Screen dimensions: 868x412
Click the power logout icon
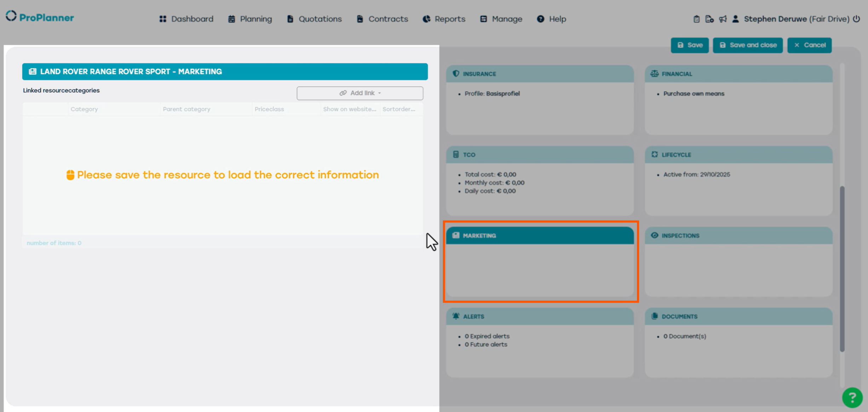click(x=856, y=19)
